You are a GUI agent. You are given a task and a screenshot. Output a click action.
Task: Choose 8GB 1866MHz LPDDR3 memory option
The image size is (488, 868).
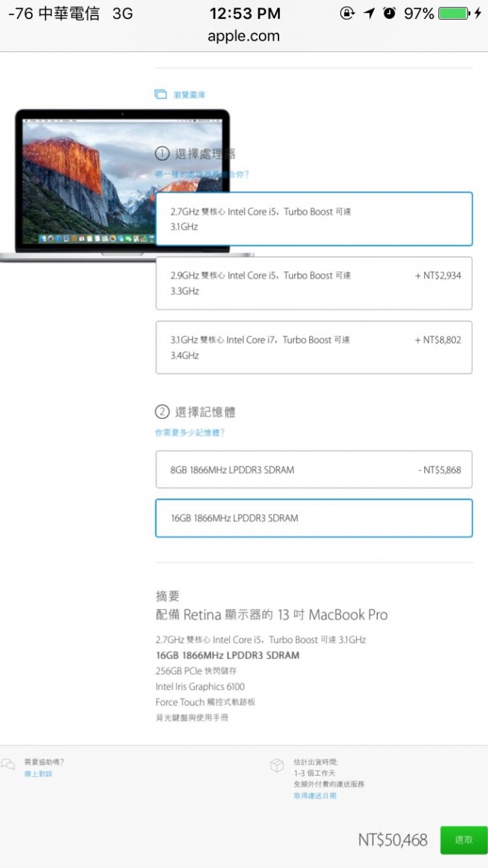click(314, 469)
